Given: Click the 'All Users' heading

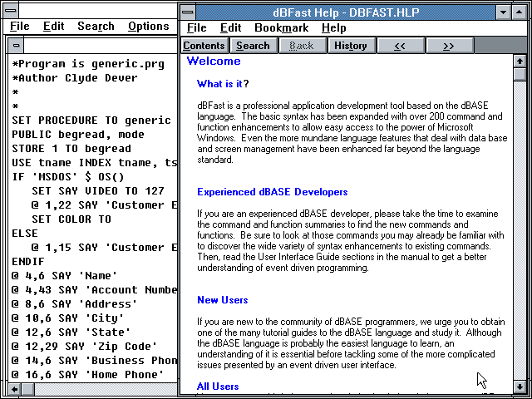Looking at the screenshot, I should pos(218,387).
